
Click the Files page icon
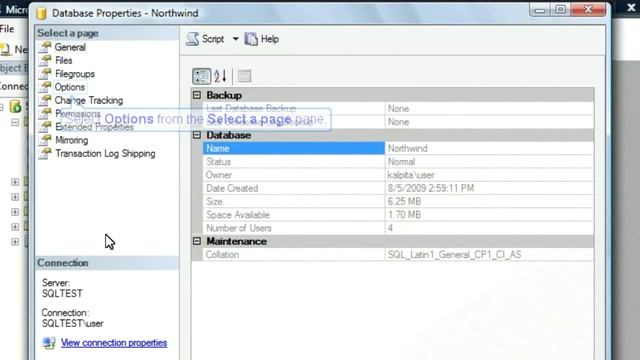(45, 60)
